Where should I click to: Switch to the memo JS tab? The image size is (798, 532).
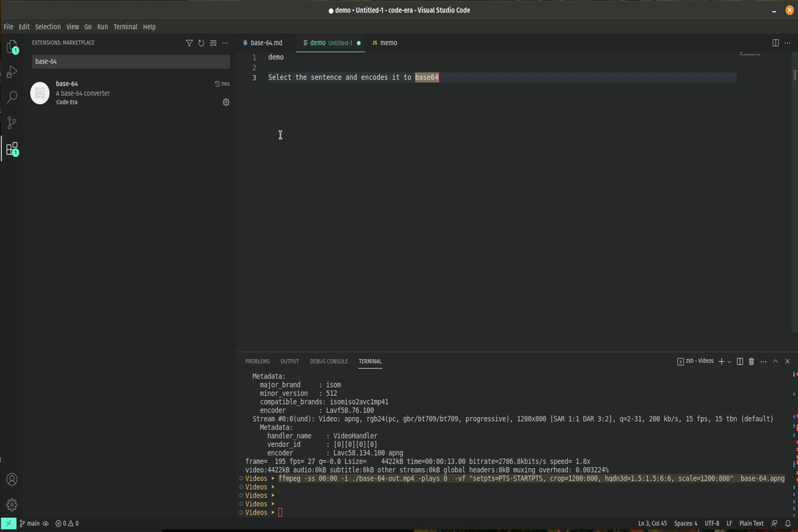click(x=385, y=43)
